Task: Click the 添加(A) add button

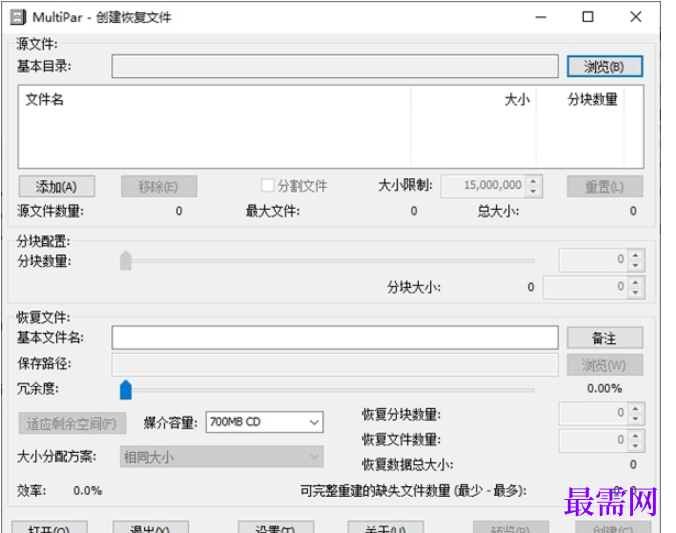Action: [x=56, y=187]
